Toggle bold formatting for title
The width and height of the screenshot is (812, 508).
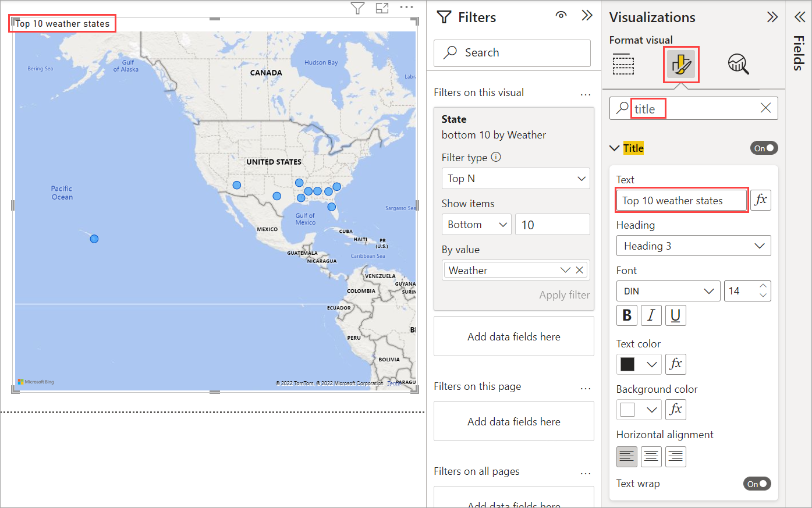coord(627,315)
